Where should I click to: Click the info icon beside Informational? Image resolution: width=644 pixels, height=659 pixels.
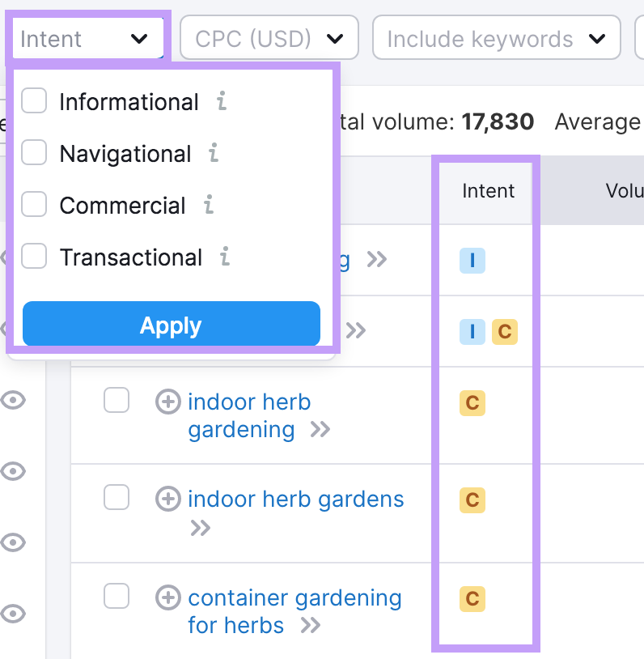[x=222, y=101]
